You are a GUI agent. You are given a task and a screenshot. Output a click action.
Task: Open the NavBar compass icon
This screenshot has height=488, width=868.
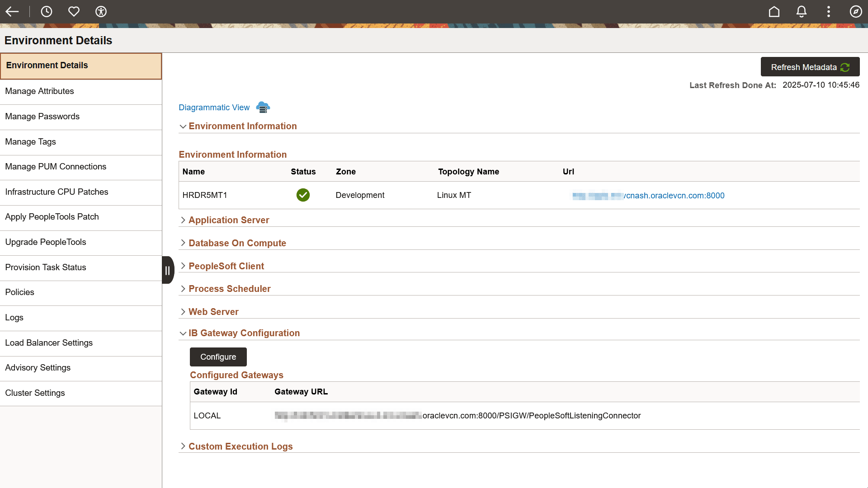tap(856, 12)
